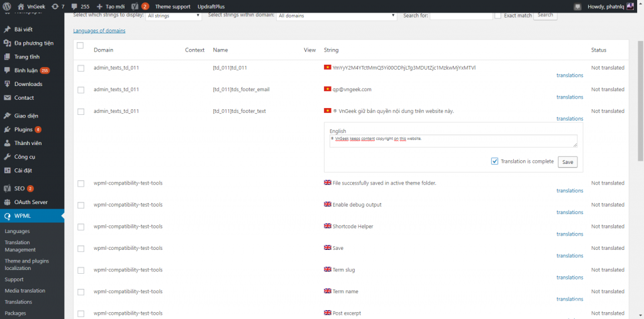Open the updates icon showing 7
The image size is (644, 319).
click(55, 6)
